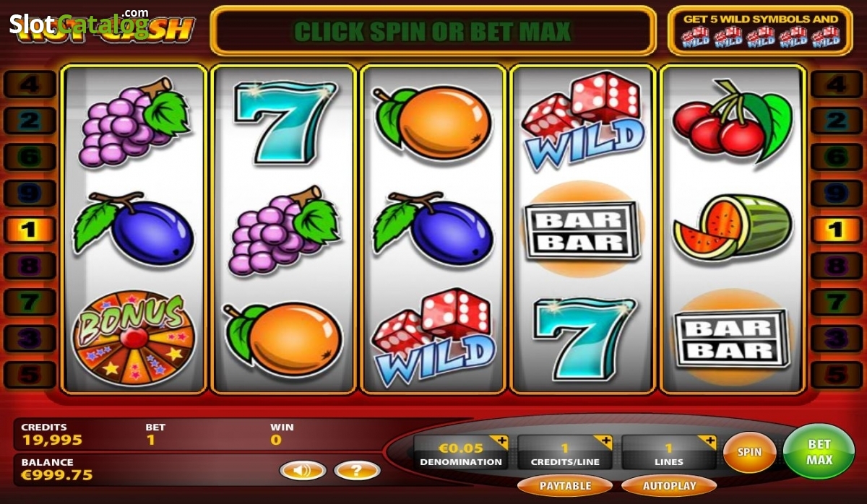Click the watermelon symbol on reel five
The height and width of the screenshot is (504, 867).
click(733, 227)
